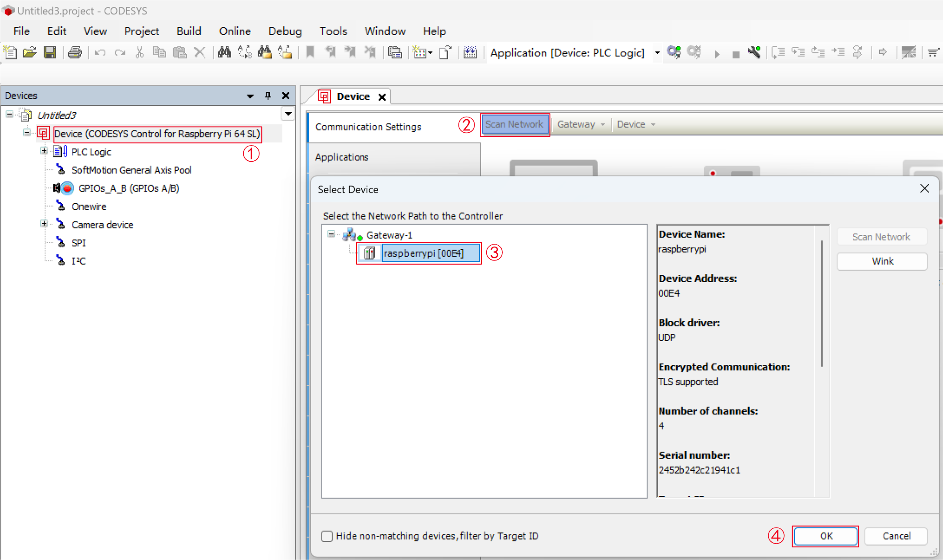The width and height of the screenshot is (943, 560).
Task: Open Devices panel options dropdown arrow
Action: 250,96
